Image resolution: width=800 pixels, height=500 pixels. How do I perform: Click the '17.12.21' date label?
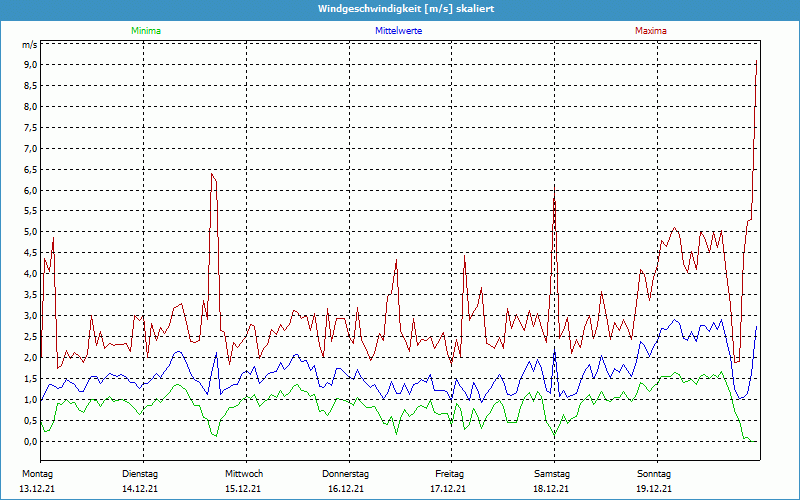pos(448,489)
